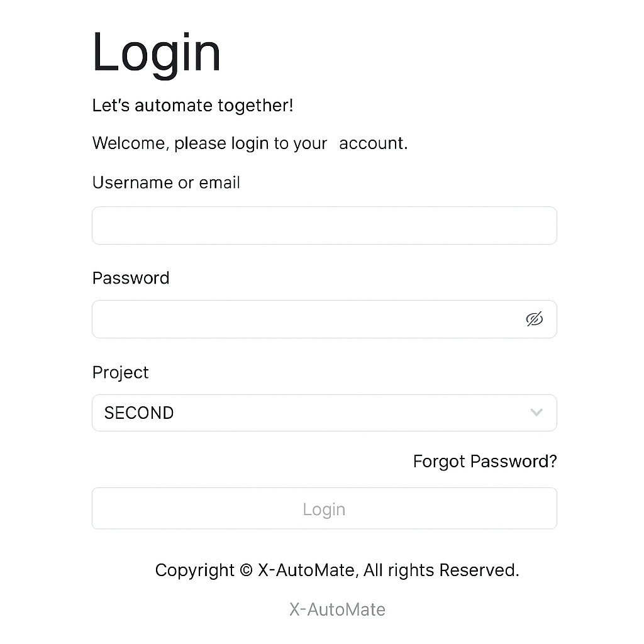Click the chevron on the Project selector
This screenshot has width=644, height=644.
coord(536,413)
